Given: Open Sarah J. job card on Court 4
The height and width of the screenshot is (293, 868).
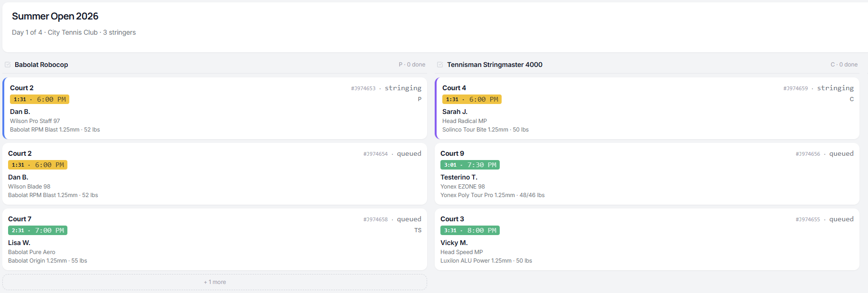Looking at the screenshot, I should click(x=647, y=108).
